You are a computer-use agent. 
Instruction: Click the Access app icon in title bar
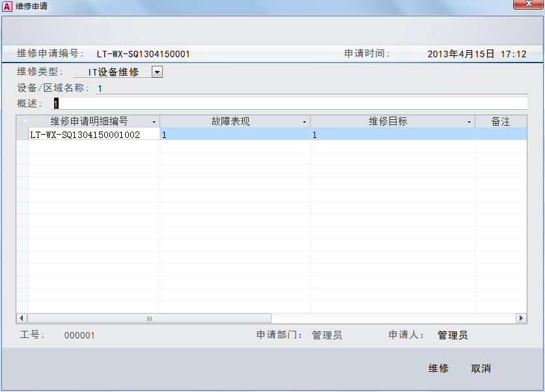coord(7,7)
